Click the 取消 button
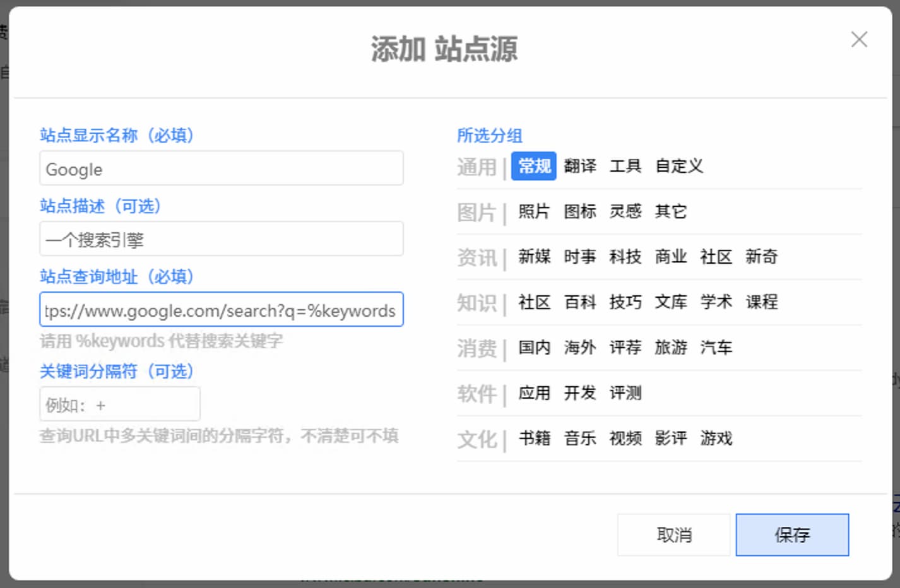Image resolution: width=900 pixels, height=588 pixels. (x=673, y=535)
